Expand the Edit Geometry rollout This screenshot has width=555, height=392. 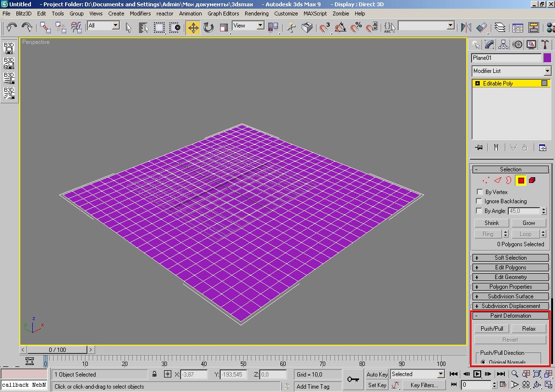(x=510, y=277)
